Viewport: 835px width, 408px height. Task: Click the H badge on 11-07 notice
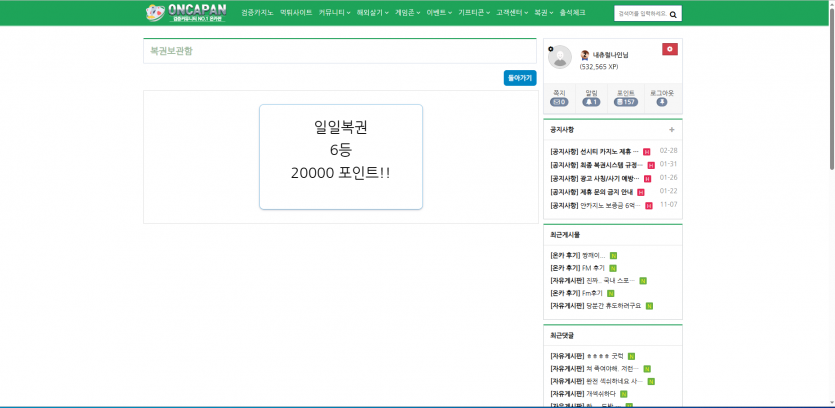[x=649, y=206]
